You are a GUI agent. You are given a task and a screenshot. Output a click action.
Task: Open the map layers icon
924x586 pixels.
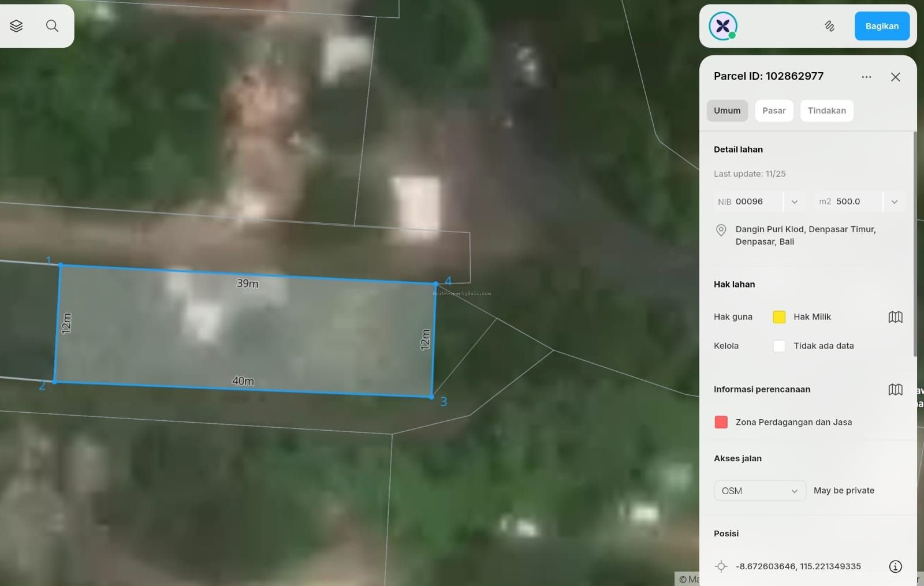point(16,26)
